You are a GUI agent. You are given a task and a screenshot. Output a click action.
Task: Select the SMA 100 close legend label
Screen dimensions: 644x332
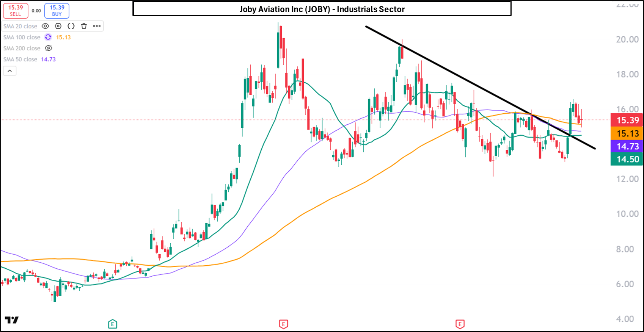tap(22, 37)
